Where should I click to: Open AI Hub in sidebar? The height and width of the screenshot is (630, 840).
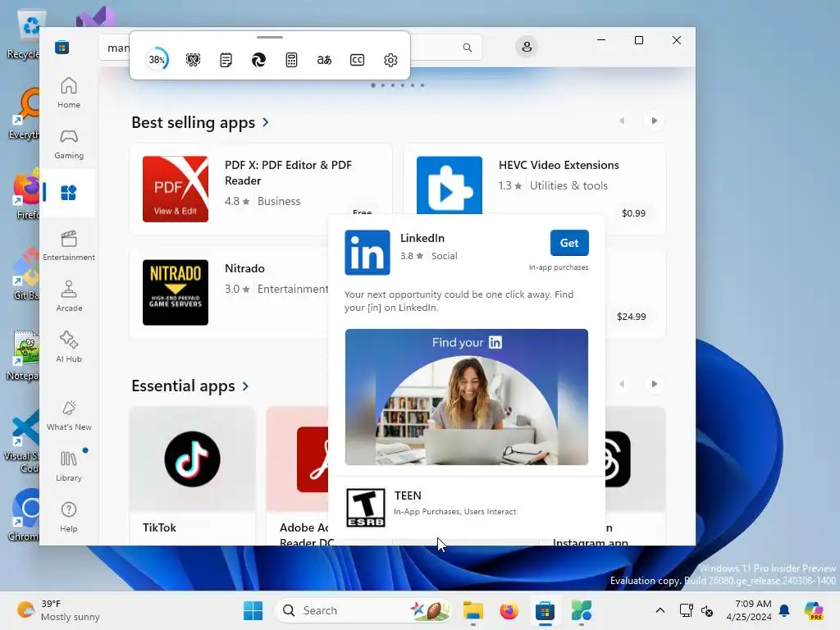pos(69,347)
